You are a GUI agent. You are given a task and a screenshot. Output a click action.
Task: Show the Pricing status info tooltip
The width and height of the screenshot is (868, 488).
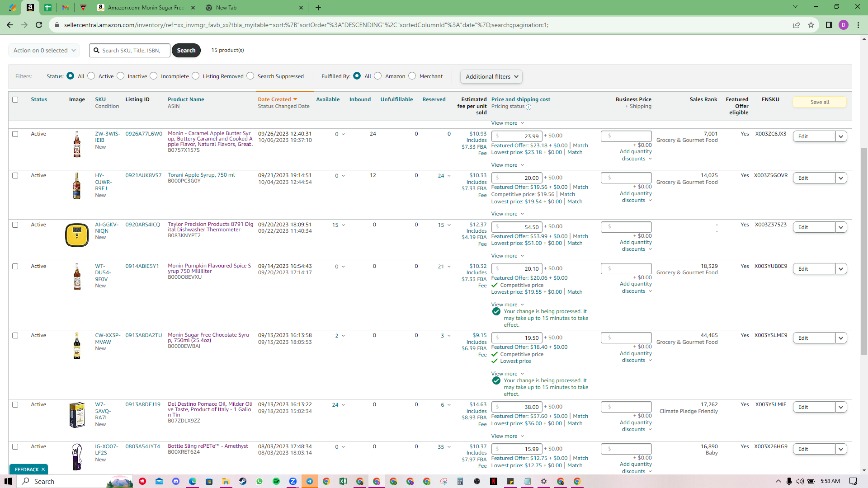(x=528, y=107)
